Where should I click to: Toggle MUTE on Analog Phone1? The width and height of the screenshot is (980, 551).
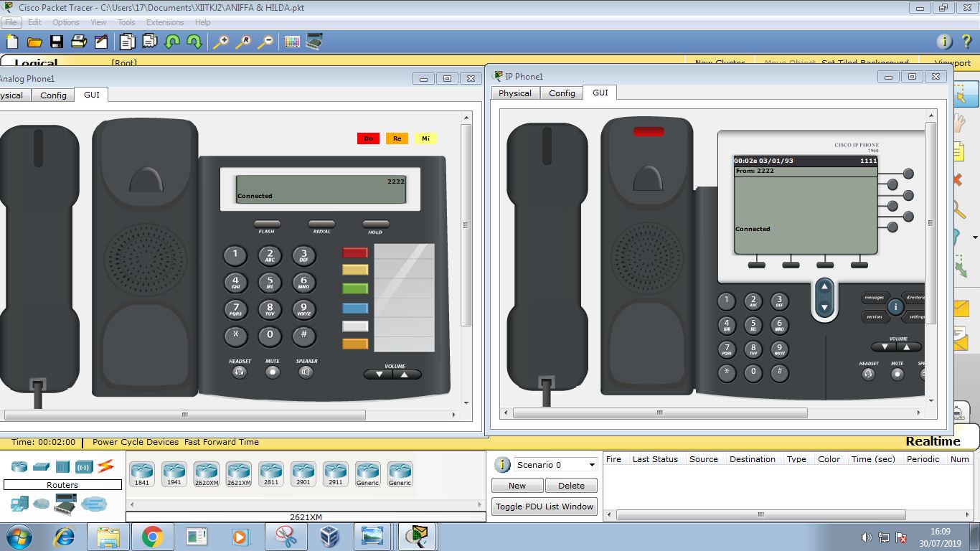pos(273,372)
